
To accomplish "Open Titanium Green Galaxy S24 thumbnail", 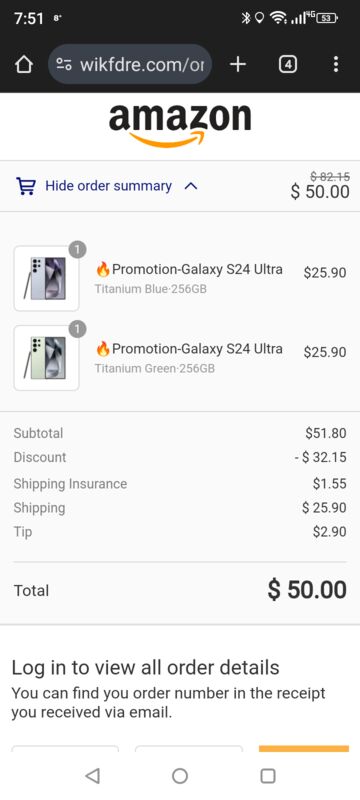I will pos(46,358).
